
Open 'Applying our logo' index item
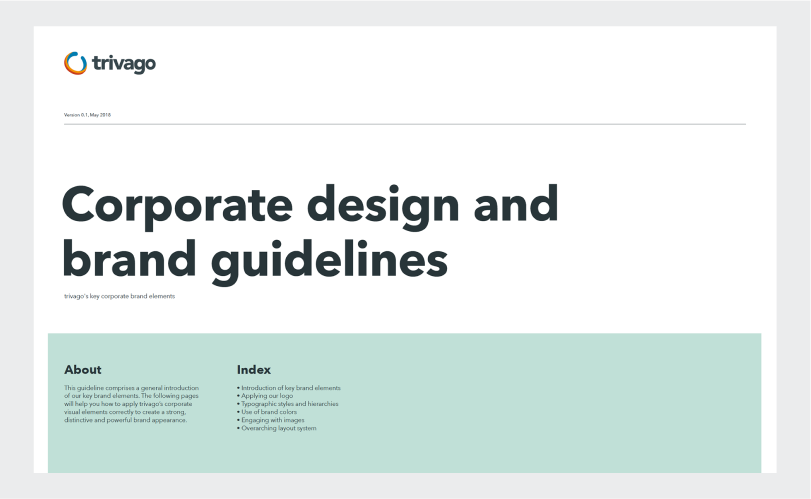pos(265,396)
